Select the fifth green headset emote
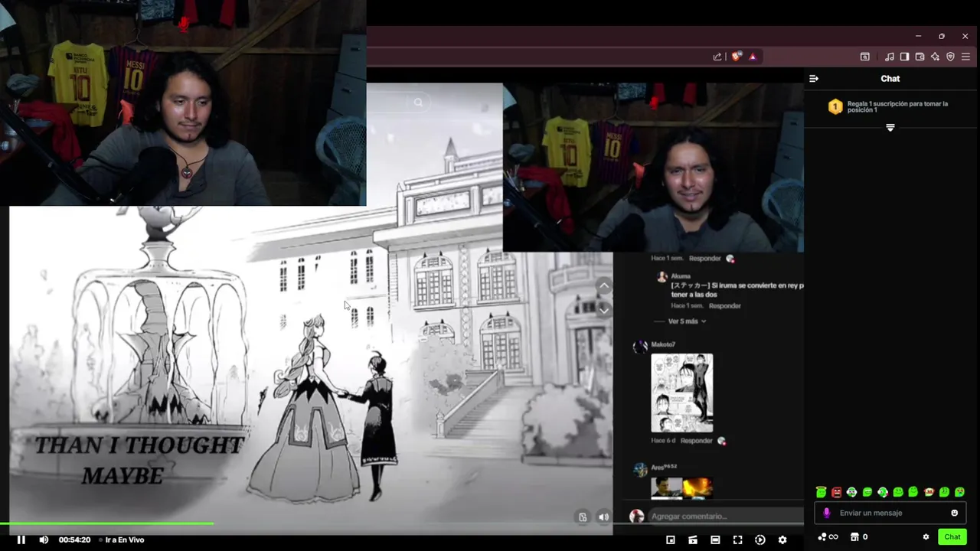This screenshot has height=551, width=980. [883, 492]
